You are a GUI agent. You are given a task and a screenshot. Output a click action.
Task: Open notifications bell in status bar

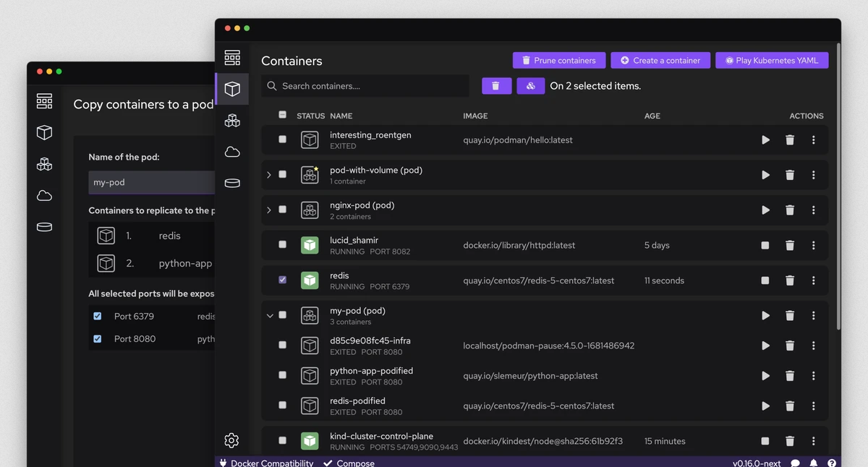[814, 463]
